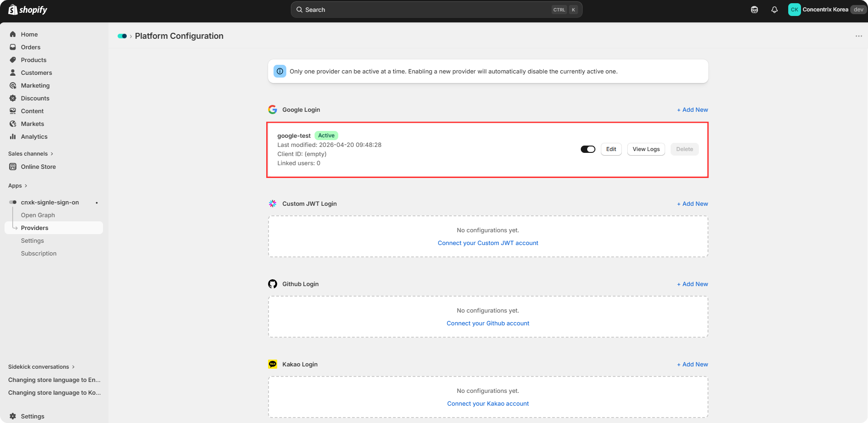
Task: Open conversation 'Changing store language to Ko...'
Action: (54, 392)
